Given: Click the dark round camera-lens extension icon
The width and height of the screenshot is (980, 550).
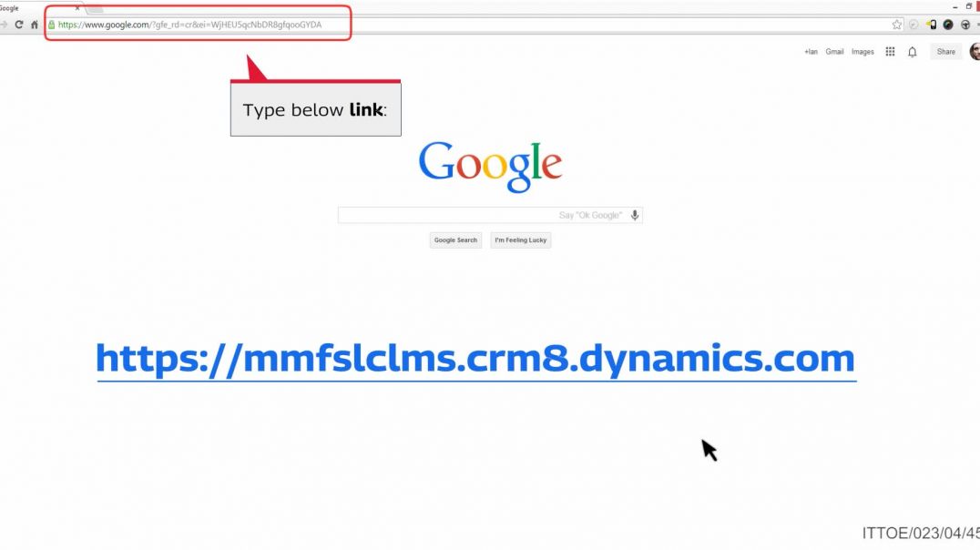Looking at the screenshot, I should coord(948,25).
